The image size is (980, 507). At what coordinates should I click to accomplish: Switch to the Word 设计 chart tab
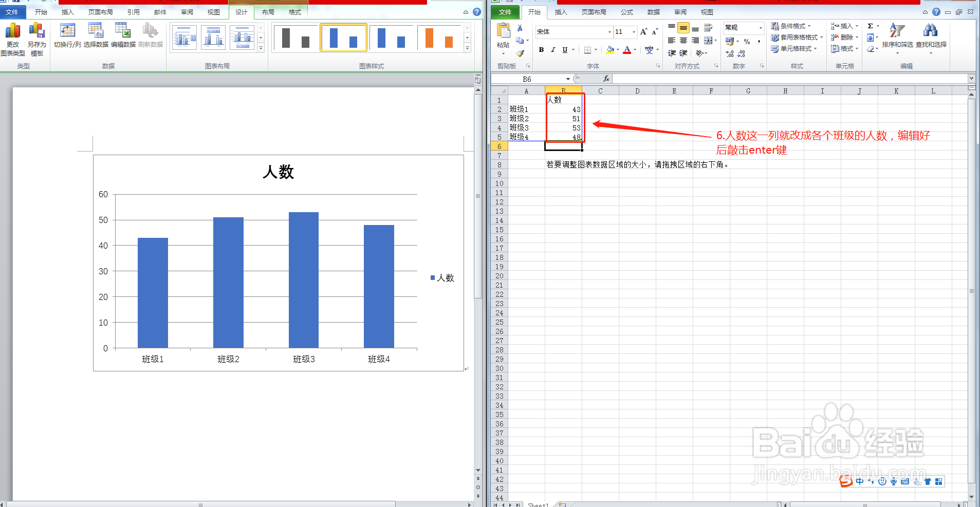pos(242,12)
